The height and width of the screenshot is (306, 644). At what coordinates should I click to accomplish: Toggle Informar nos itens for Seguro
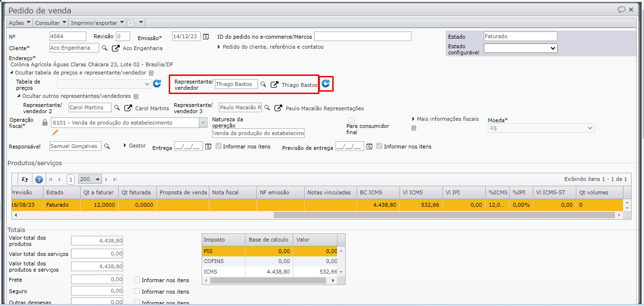(137, 291)
